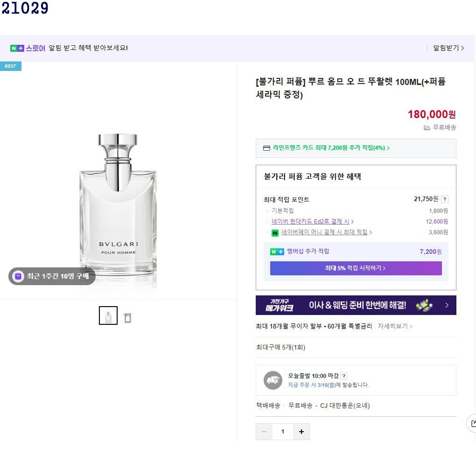Decrease quantity with the minus button
The image size is (476, 476).
click(264, 432)
